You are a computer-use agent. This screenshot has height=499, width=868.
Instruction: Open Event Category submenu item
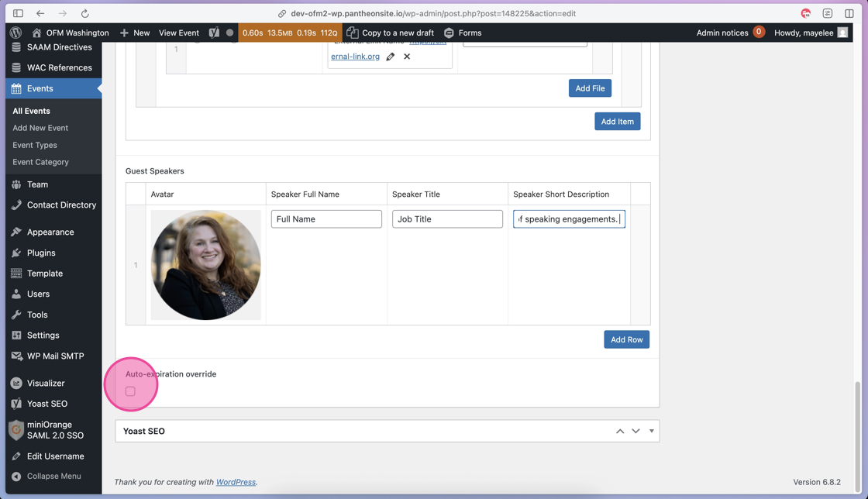40,162
